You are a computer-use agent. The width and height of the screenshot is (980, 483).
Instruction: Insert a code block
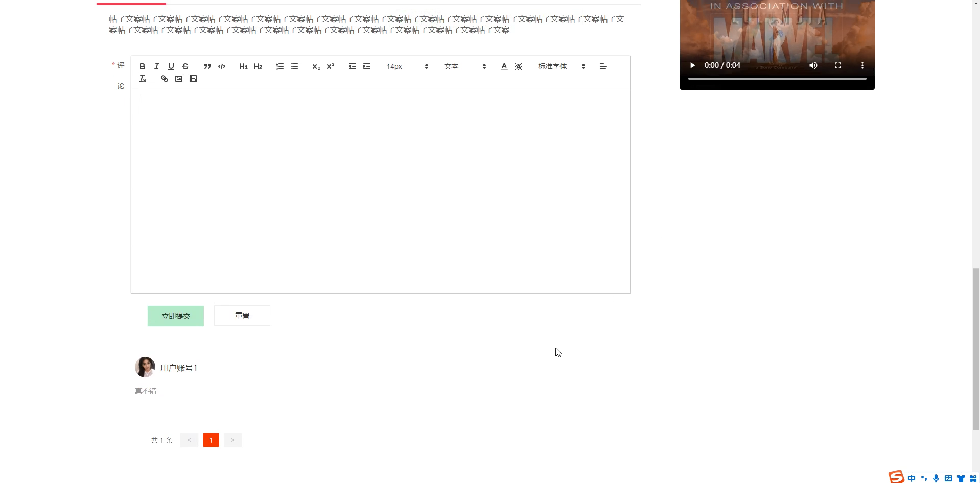221,66
